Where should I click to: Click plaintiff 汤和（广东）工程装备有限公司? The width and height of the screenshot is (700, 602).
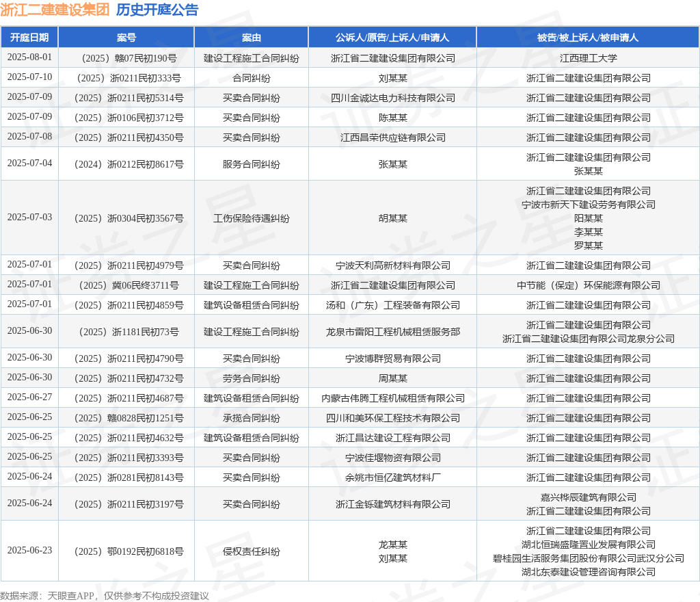pyautogui.click(x=393, y=306)
